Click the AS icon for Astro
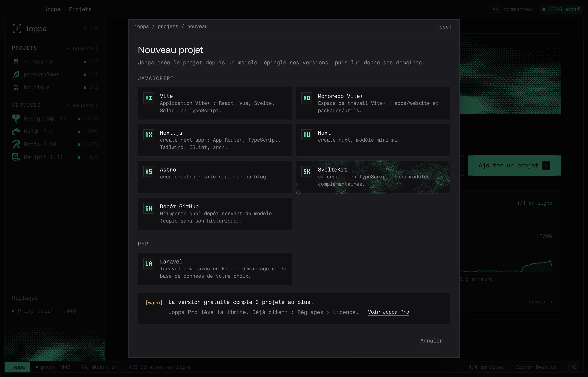This screenshot has height=377, width=588. (x=149, y=171)
